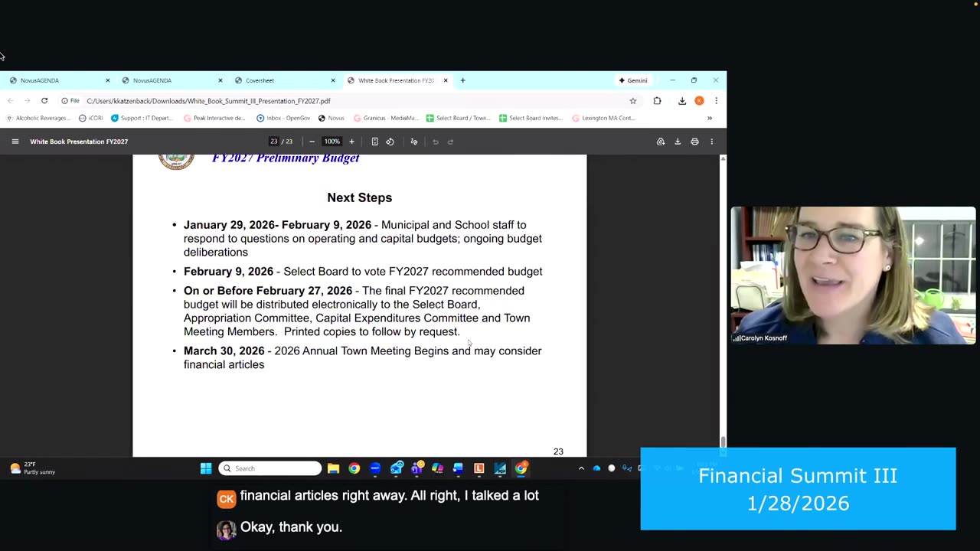The width and height of the screenshot is (980, 551).
Task: Click the 100% zoom level field
Action: coord(332,142)
